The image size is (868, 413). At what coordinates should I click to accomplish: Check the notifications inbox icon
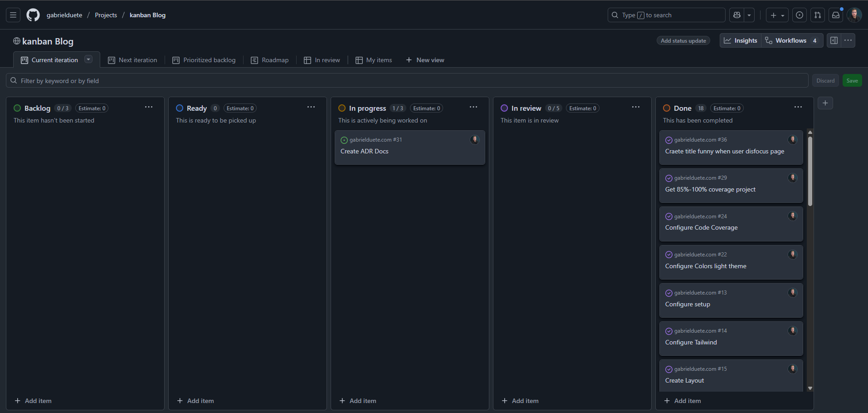coord(835,15)
